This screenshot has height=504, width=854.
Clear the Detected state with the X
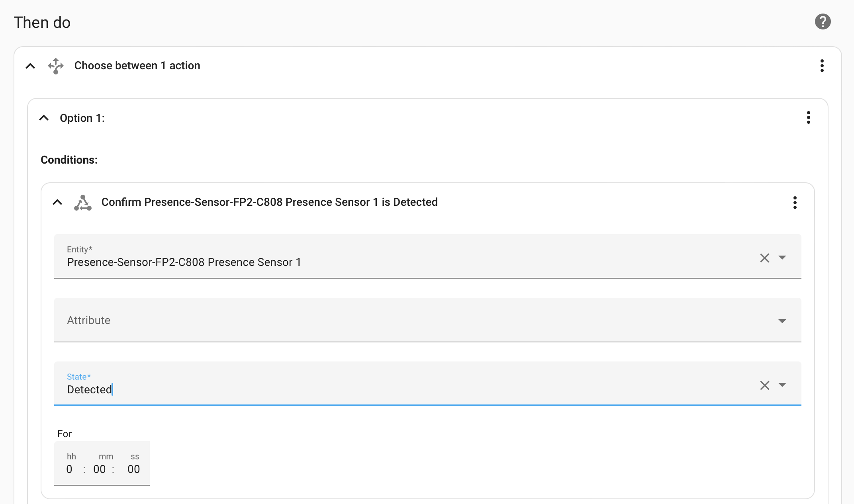pyautogui.click(x=764, y=385)
